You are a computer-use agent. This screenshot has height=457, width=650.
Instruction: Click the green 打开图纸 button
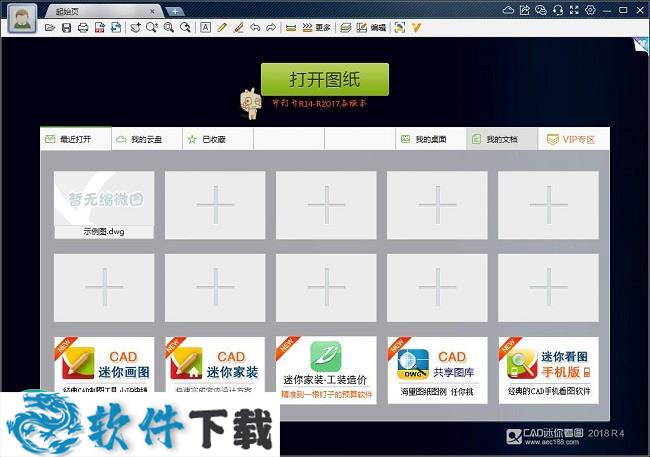point(325,79)
